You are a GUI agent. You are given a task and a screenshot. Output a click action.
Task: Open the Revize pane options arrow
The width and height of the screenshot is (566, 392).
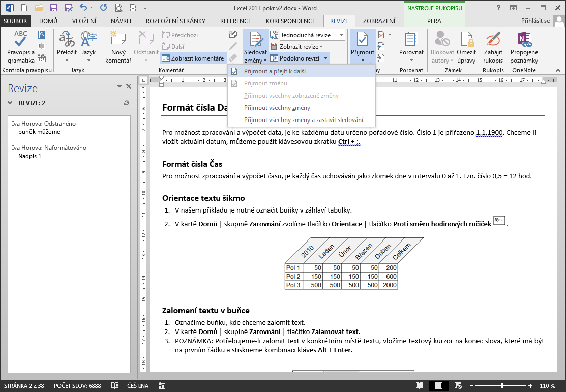[x=120, y=86]
